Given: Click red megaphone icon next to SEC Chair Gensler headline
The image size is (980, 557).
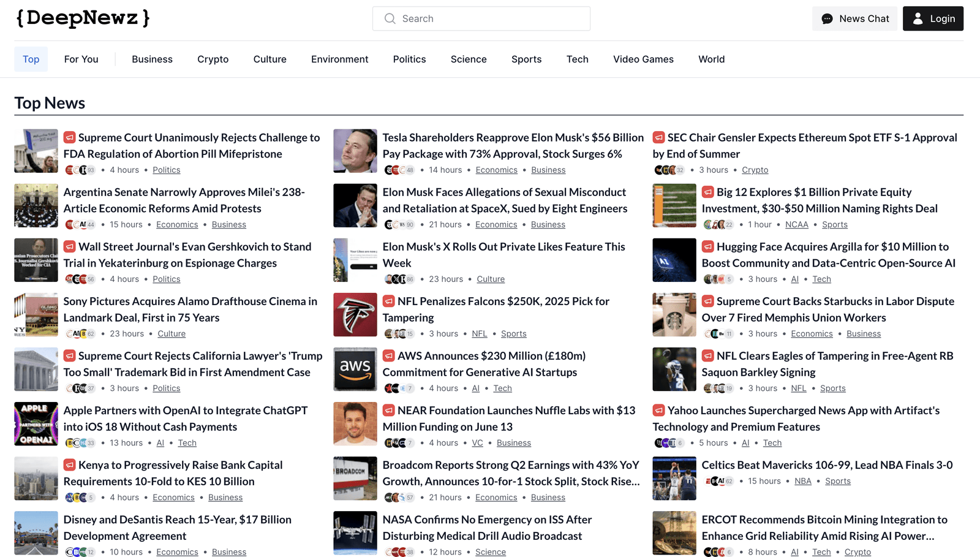Looking at the screenshot, I should 658,137.
